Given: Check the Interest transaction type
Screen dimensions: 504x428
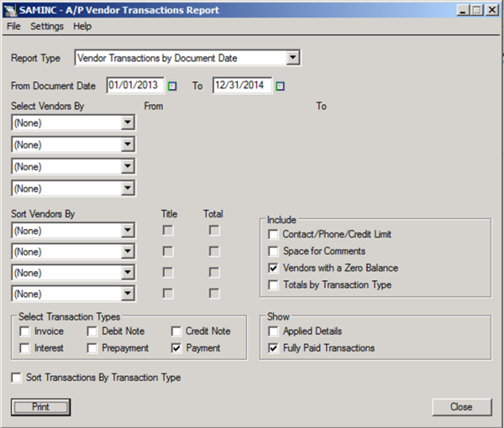Looking at the screenshot, I should 24,348.
